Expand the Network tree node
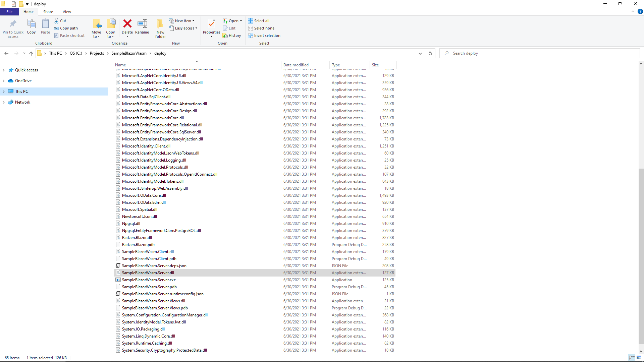Screen dimensions: 644x362 click(3, 102)
